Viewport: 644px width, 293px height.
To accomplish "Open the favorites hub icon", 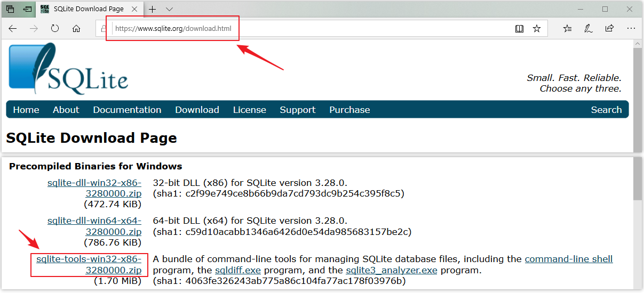I will (x=567, y=29).
